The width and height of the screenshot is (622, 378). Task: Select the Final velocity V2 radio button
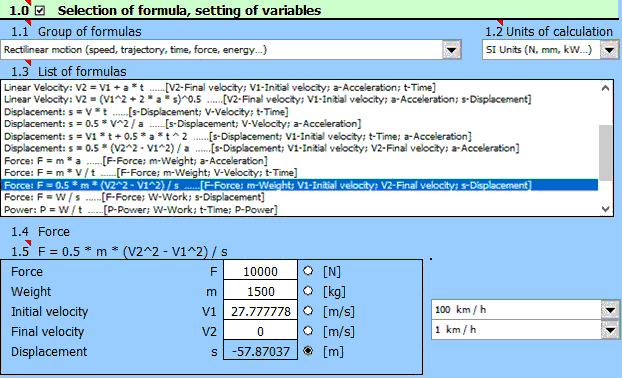tap(308, 331)
